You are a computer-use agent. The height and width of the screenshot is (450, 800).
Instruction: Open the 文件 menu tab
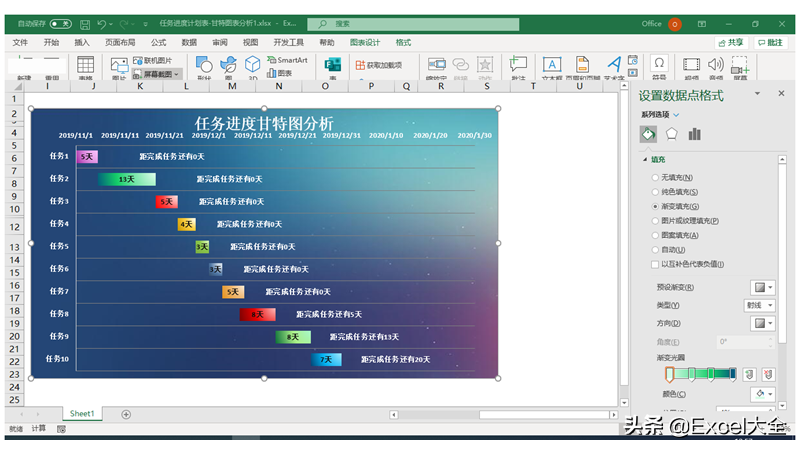pos(20,42)
